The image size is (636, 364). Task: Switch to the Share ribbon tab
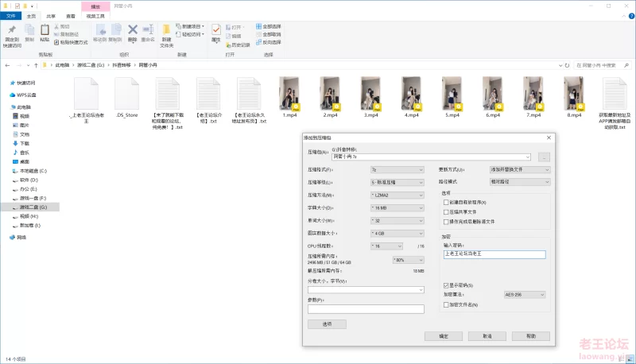(x=51, y=16)
